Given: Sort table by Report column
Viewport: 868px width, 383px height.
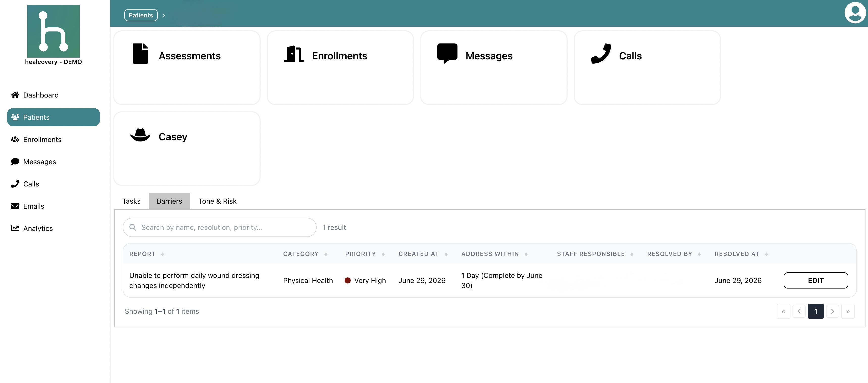Looking at the screenshot, I should [162, 254].
